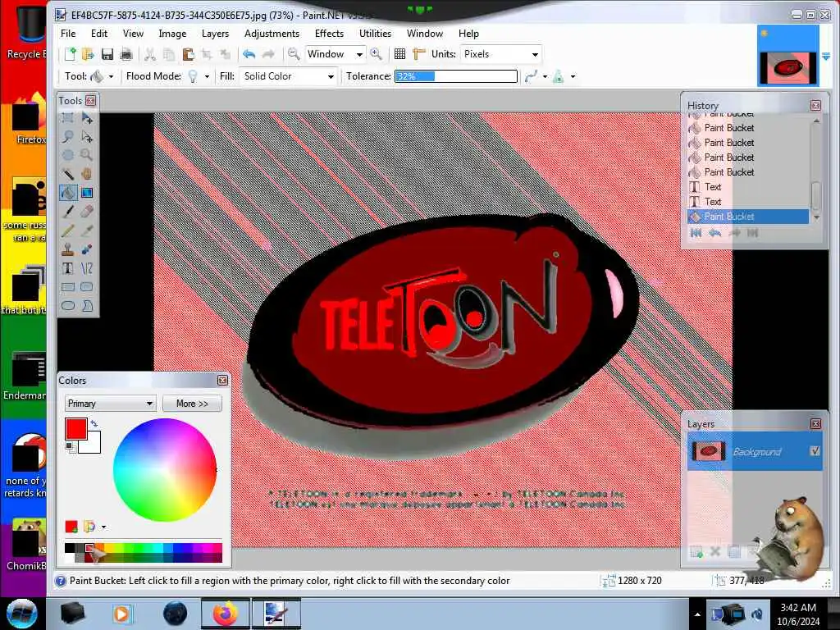Click the Print toolbar icon
The width and height of the screenshot is (840, 630).
click(126, 54)
